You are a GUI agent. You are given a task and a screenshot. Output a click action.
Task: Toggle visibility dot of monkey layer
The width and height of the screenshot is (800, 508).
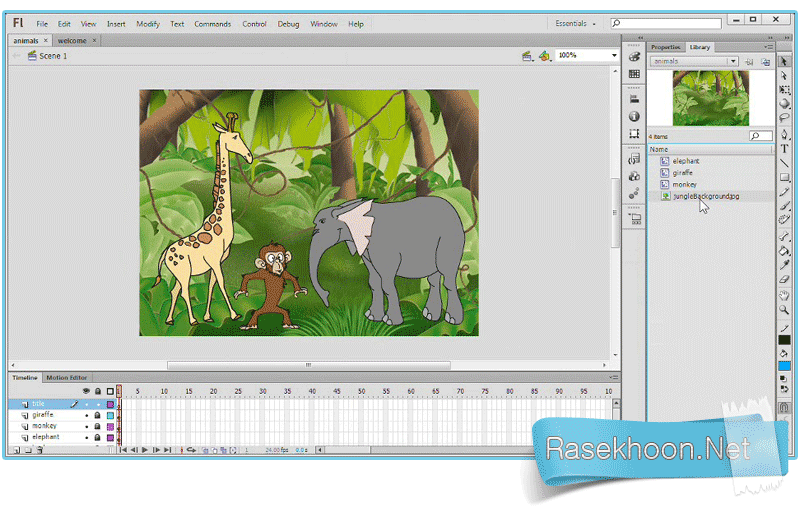(x=86, y=426)
